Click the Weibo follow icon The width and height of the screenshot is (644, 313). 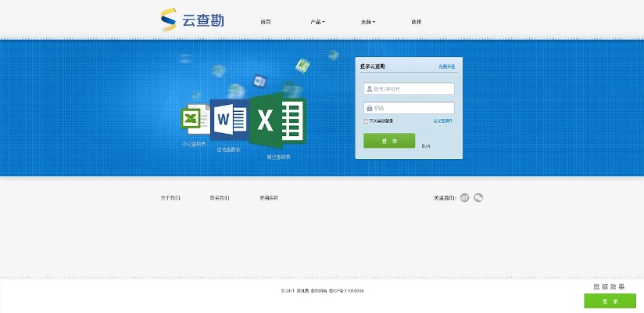click(x=464, y=198)
